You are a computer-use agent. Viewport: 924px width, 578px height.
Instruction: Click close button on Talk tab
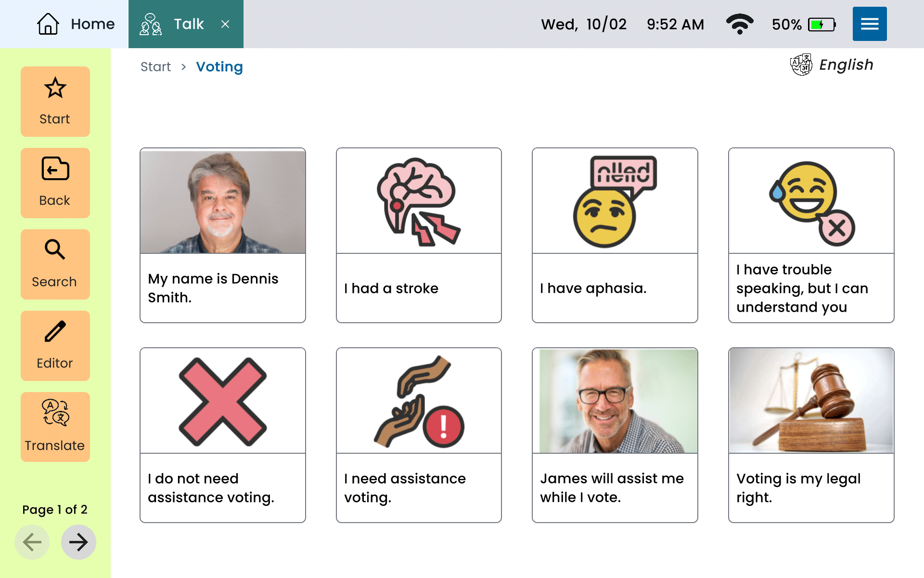tap(226, 24)
